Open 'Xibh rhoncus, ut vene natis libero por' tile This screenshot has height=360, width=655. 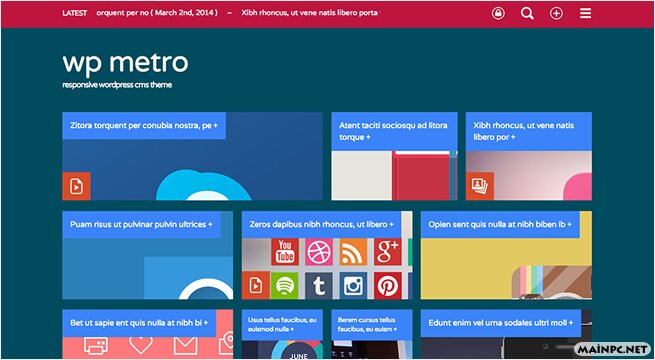529,131
